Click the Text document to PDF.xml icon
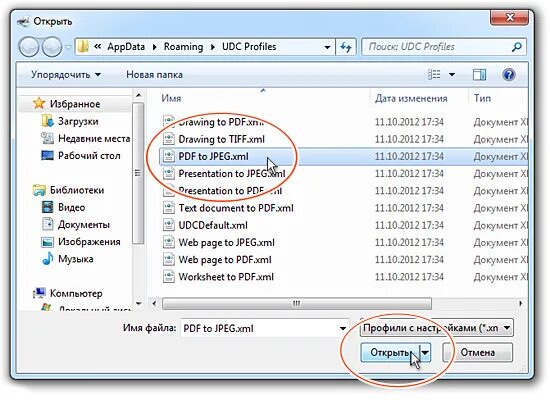 [x=169, y=208]
